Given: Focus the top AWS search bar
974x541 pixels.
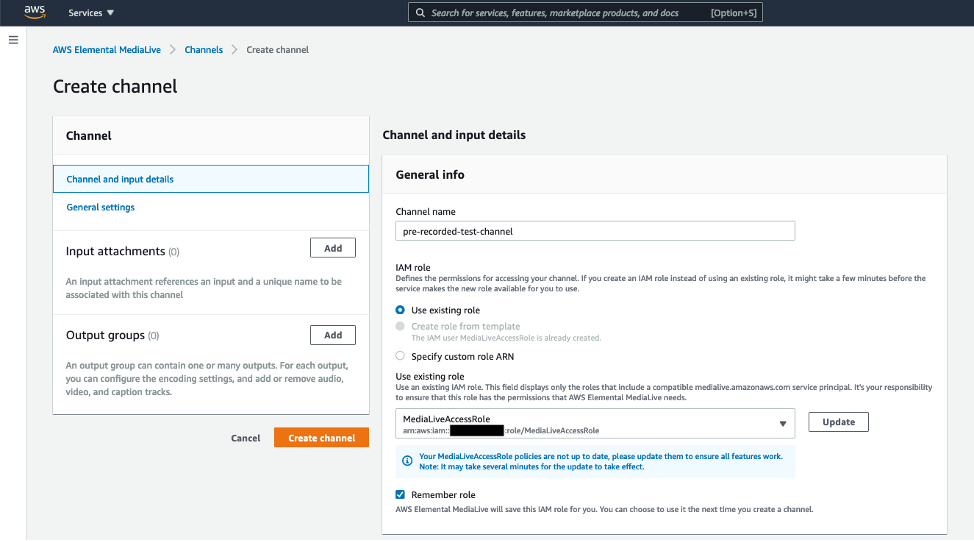Looking at the screenshot, I should click(585, 12).
